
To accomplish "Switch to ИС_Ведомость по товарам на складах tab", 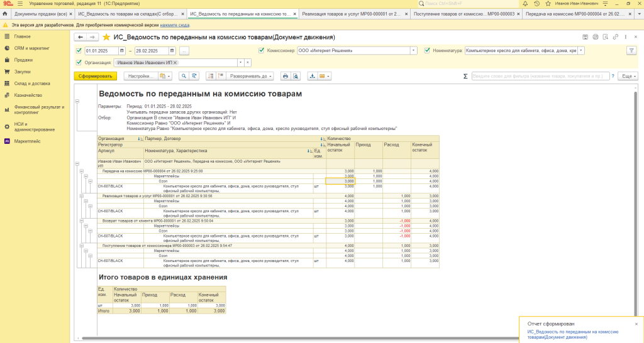I will point(128,14).
